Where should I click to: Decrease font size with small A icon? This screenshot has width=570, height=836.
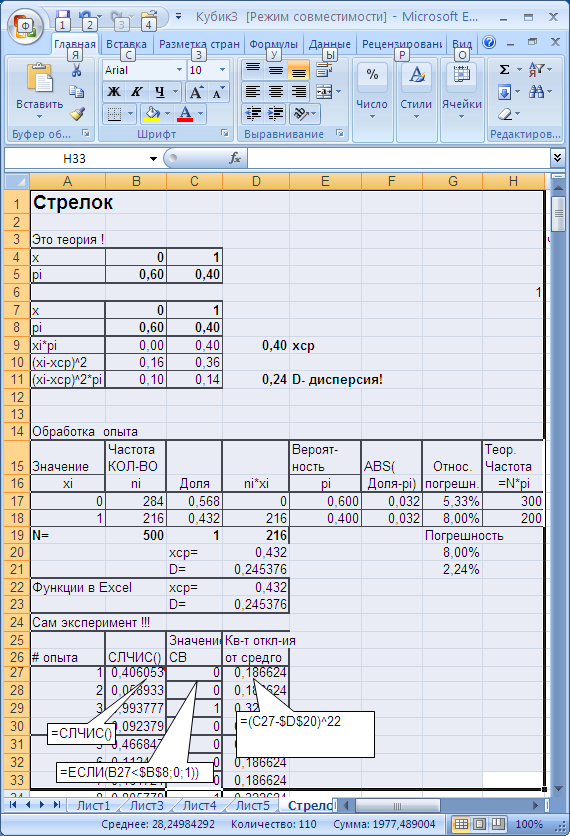[218, 92]
